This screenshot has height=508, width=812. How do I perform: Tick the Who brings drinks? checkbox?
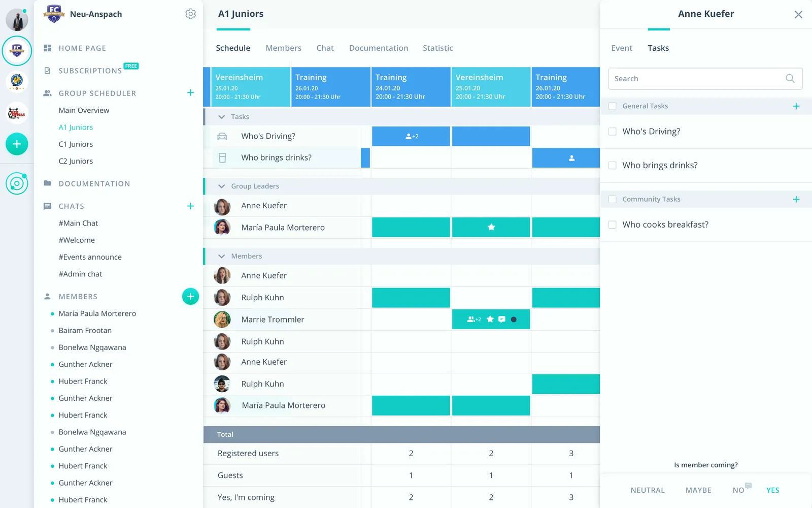[613, 166]
